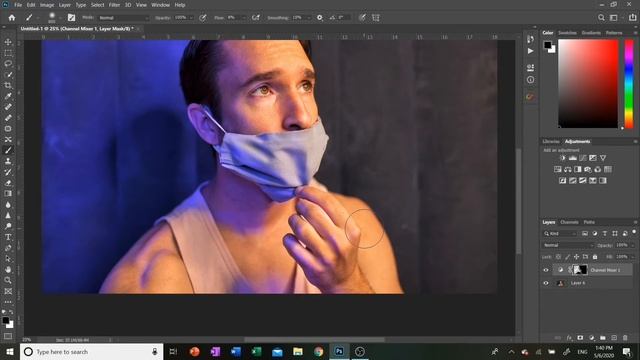Screen dimensions: 640x360
Task: Select the Rectangular Marquee tool
Action: (8, 53)
